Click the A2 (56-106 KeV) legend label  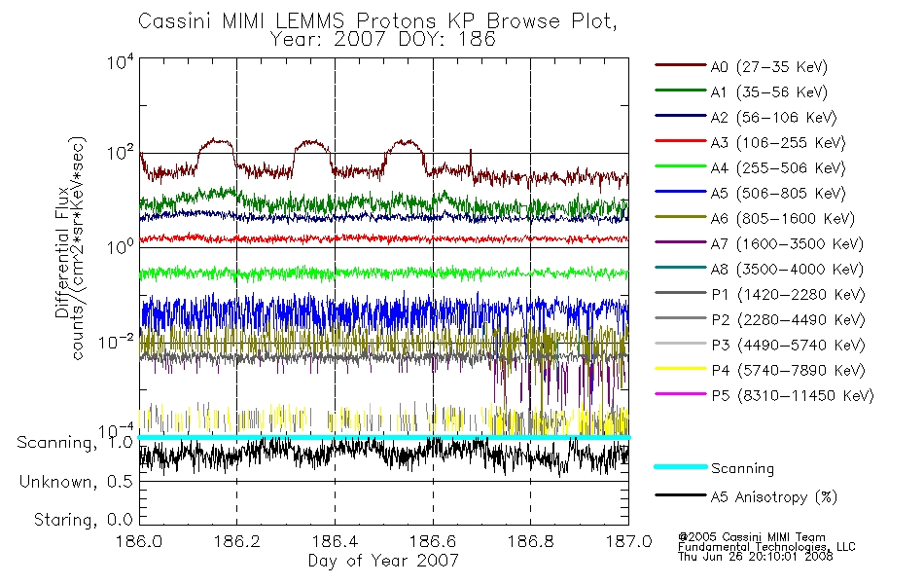pyautogui.click(x=773, y=118)
